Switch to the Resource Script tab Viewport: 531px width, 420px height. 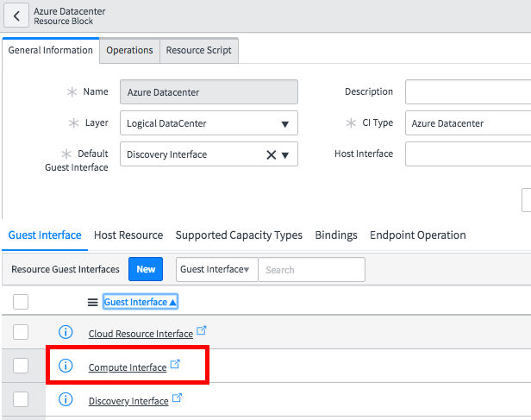[x=199, y=50]
